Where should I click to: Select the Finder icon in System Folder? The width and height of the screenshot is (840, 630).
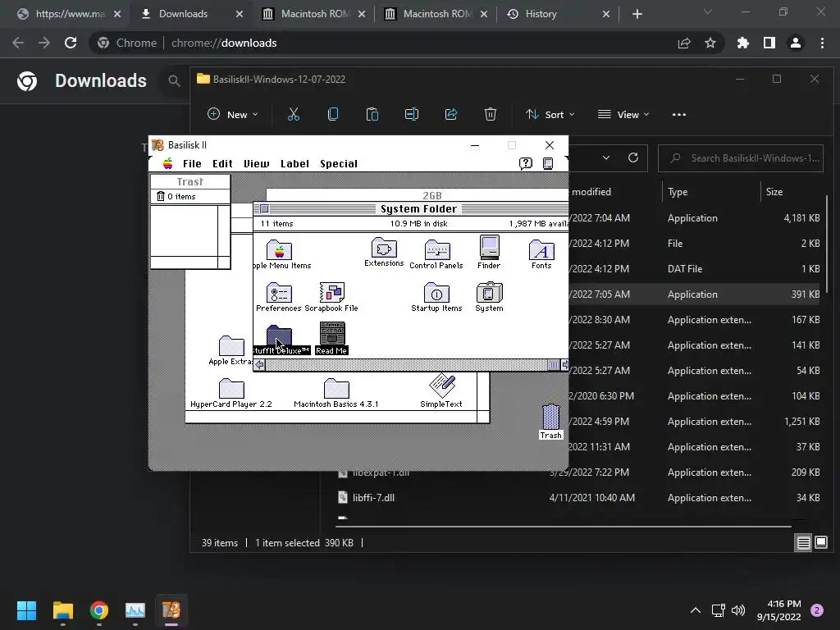(489, 249)
